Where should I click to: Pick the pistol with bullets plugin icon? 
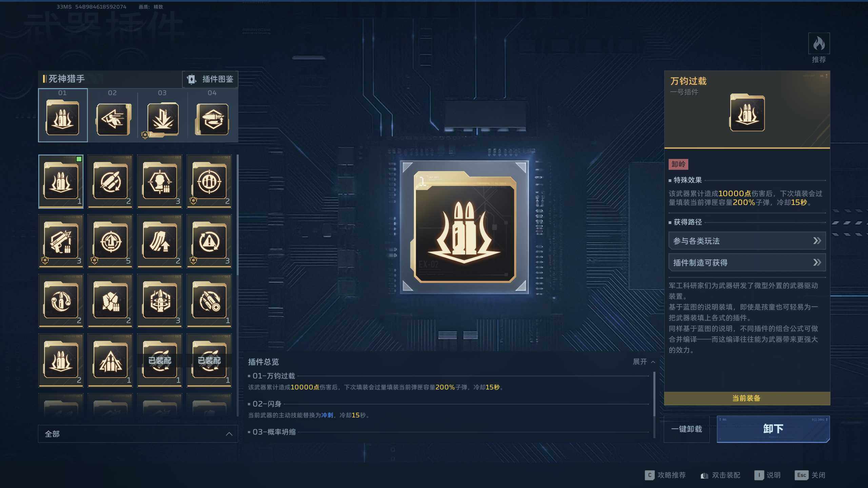point(61,241)
